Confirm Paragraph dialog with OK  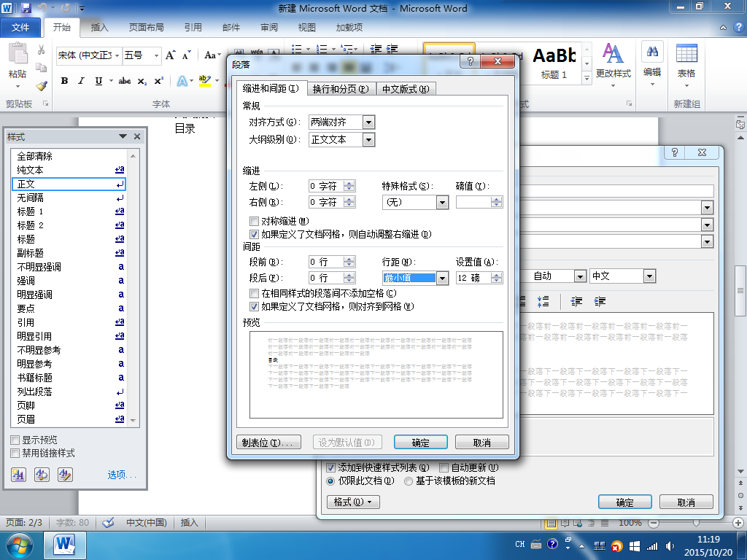421,443
